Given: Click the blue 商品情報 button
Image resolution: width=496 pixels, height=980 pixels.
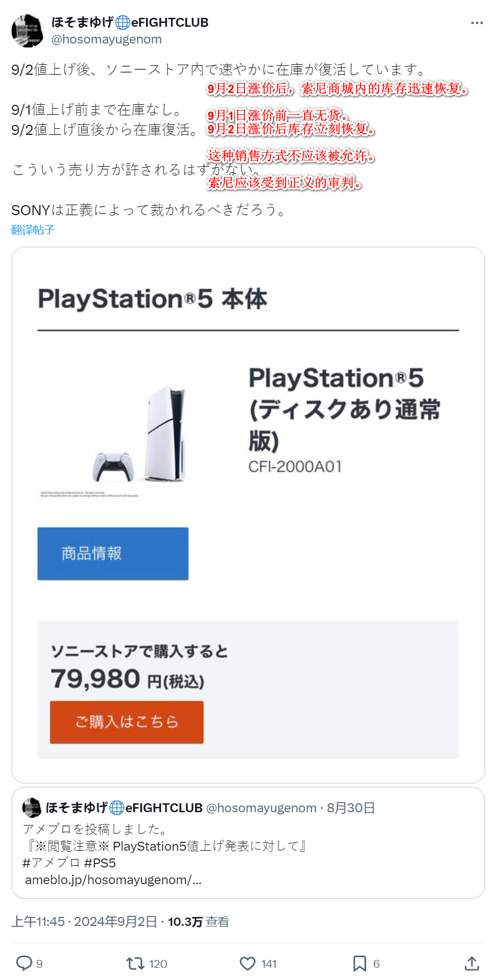Looking at the screenshot, I should [x=113, y=554].
